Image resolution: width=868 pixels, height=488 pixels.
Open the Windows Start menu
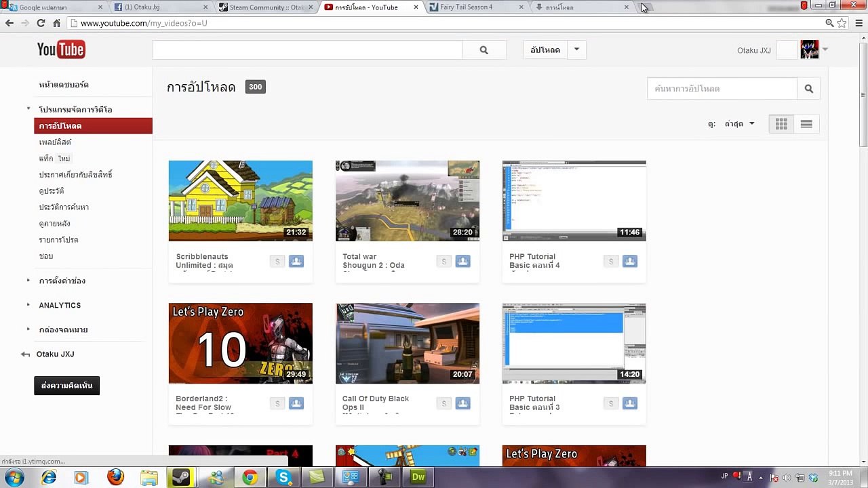point(14,477)
